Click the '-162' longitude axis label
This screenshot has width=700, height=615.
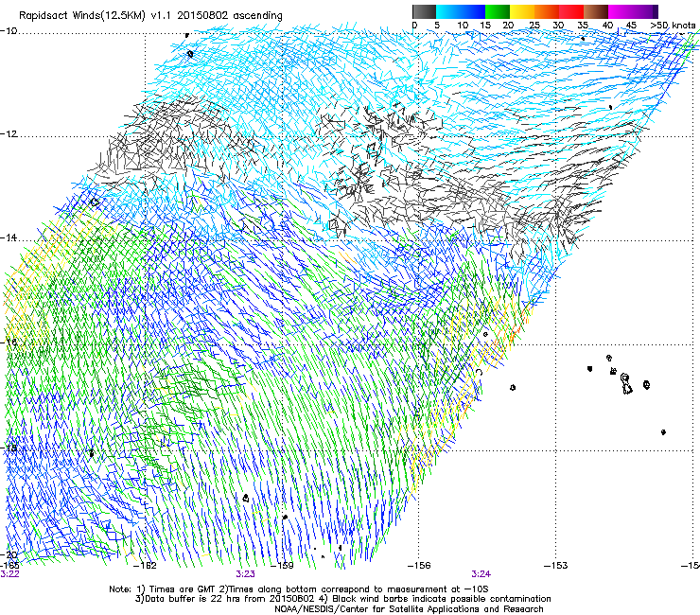pyautogui.click(x=146, y=566)
